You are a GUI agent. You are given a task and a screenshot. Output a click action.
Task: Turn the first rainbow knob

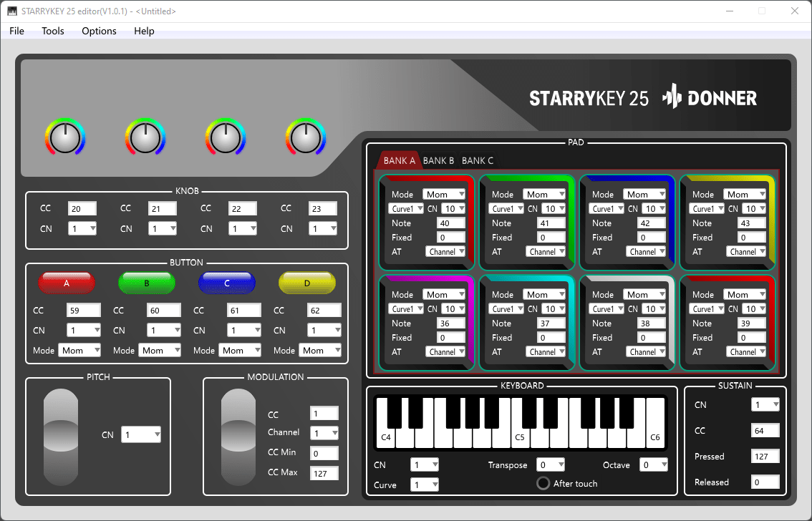[x=65, y=137]
